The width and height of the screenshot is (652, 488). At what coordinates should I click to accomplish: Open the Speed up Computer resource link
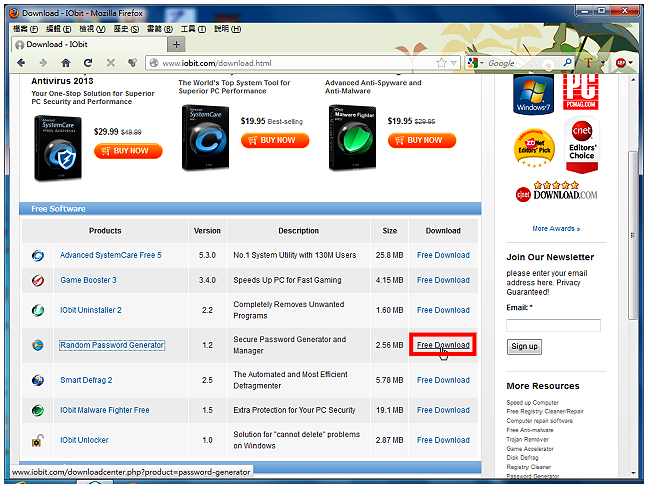(532, 402)
